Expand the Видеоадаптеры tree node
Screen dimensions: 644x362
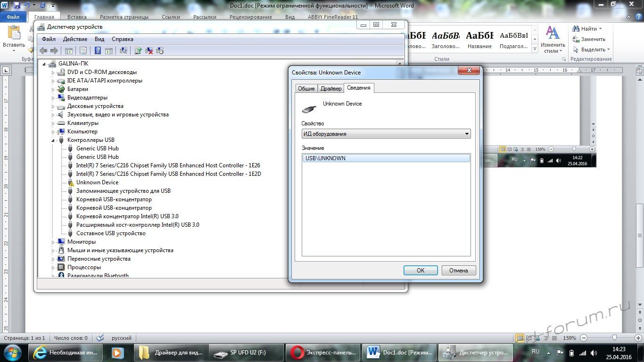(x=53, y=98)
